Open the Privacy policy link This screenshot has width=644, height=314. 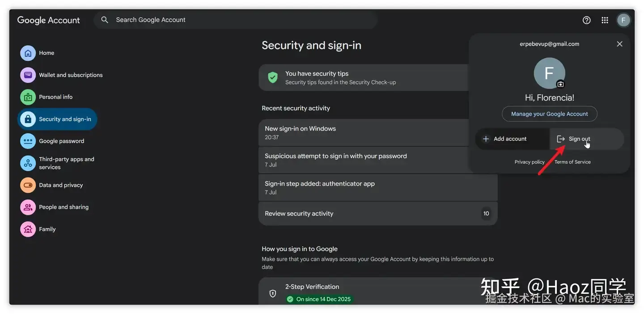coord(530,162)
